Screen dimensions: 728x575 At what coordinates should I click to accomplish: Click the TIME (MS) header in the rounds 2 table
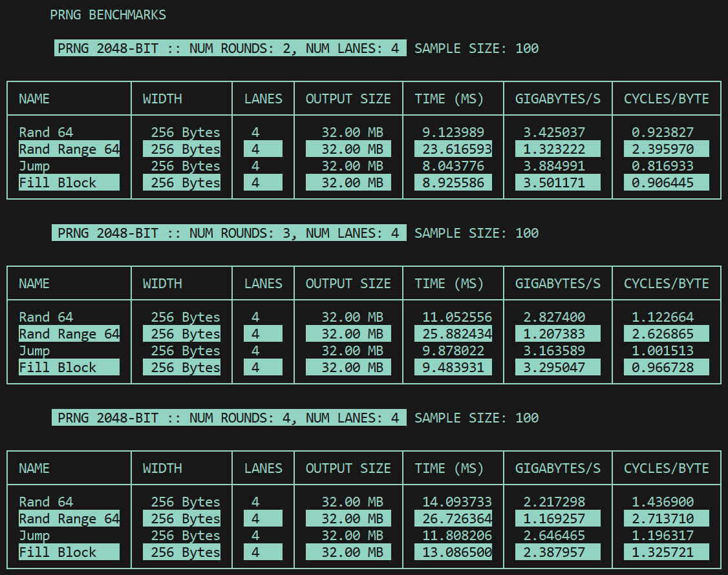pos(449,99)
